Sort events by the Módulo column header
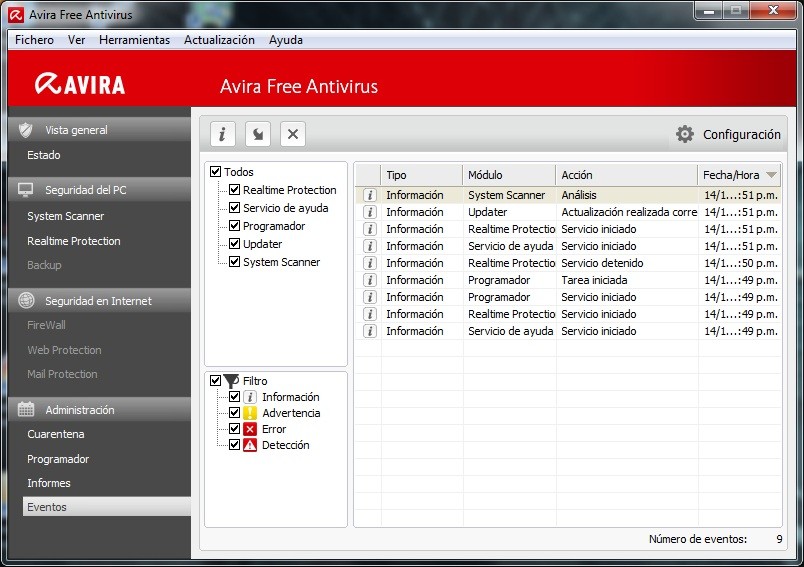Image resolution: width=804 pixels, height=567 pixels. click(x=509, y=175)
